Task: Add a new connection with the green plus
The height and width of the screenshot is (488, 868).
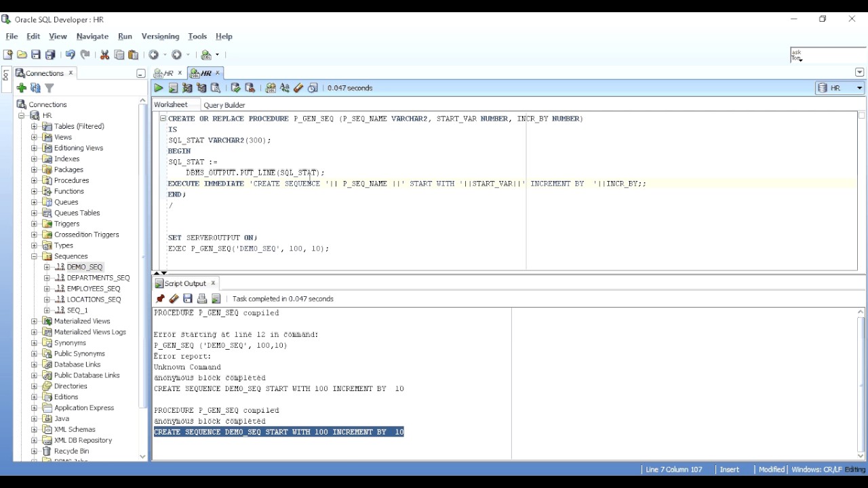Action: (x=22, y=88)
